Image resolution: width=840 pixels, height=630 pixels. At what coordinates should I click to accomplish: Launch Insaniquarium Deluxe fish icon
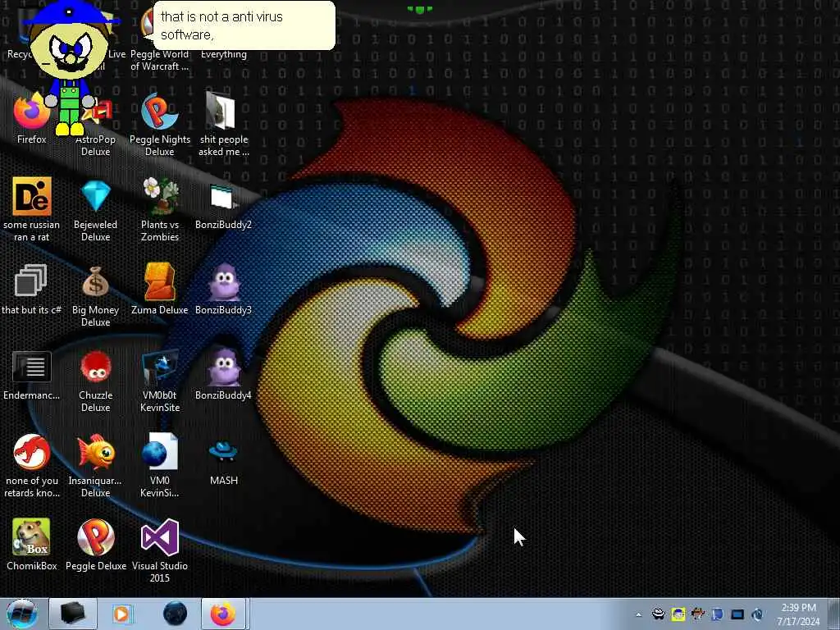click(x=95, y=465)
